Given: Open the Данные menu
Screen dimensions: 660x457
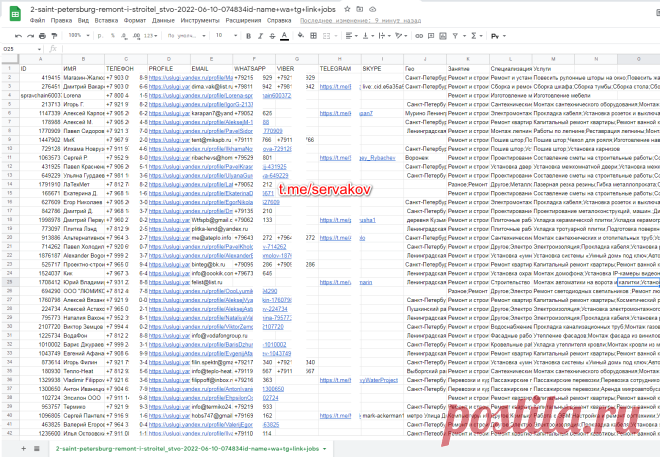Looking at the screenshot, I should coord(163,20).
